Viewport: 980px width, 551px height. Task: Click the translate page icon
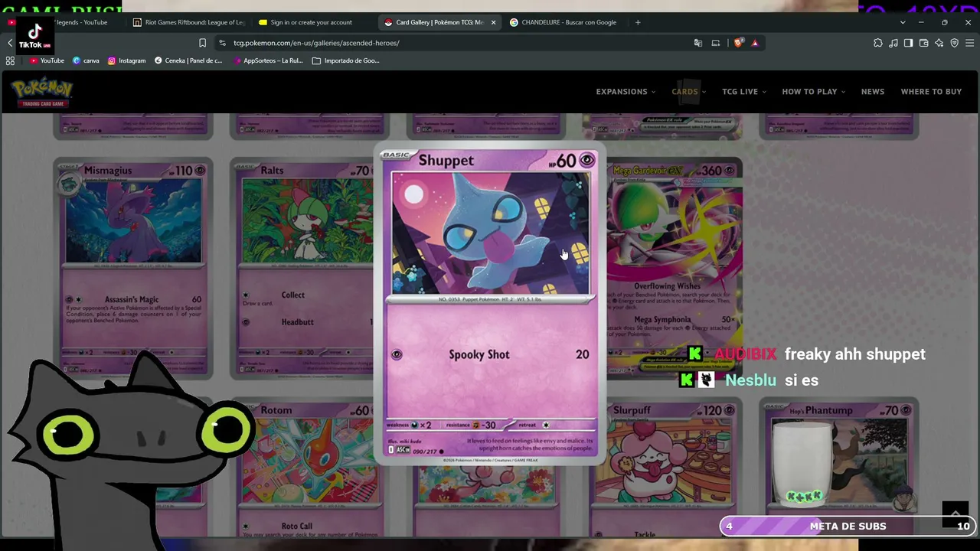click(697, 43)
